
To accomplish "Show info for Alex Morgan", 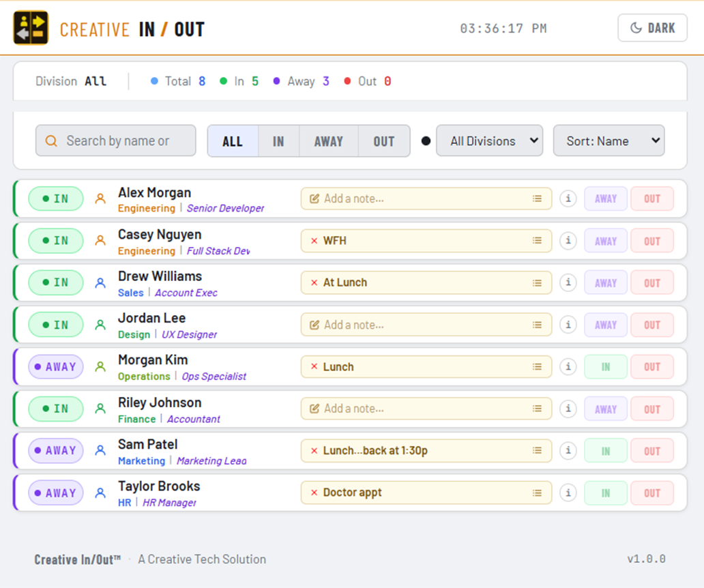I will [568, 199].
